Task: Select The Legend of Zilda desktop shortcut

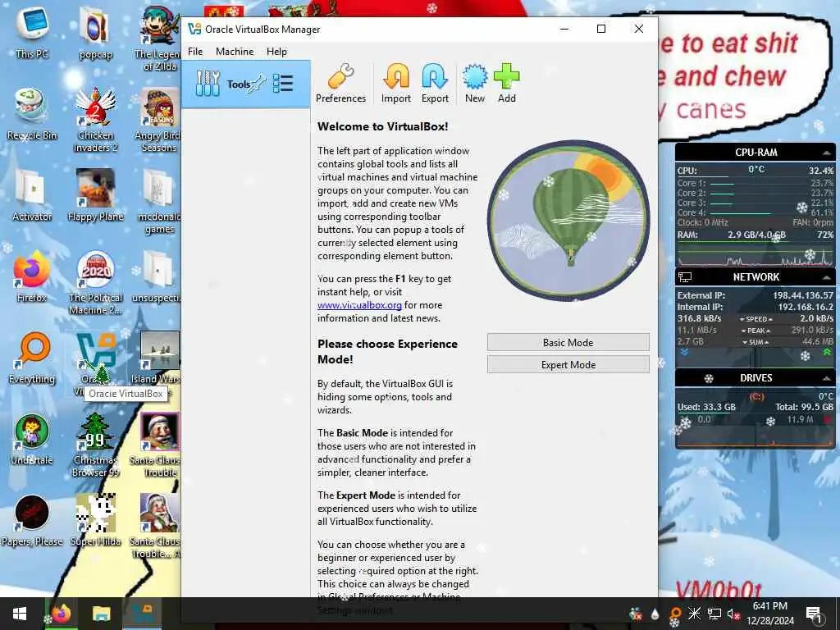Action: click(x=158, y=38)
